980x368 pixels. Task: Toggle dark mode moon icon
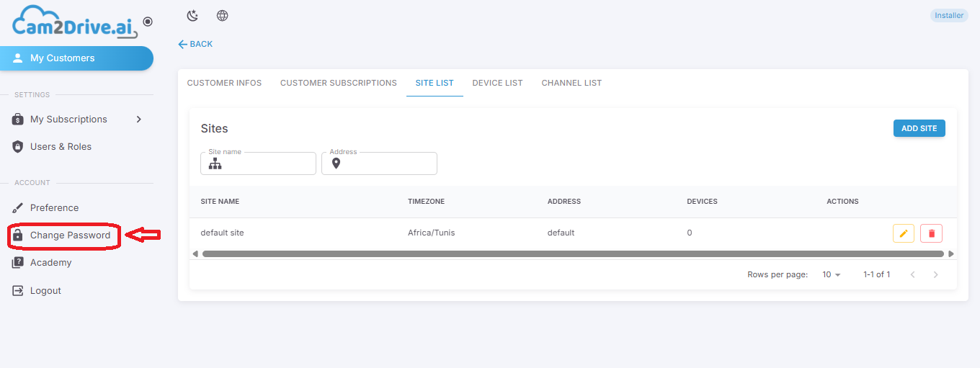[192, 16]
